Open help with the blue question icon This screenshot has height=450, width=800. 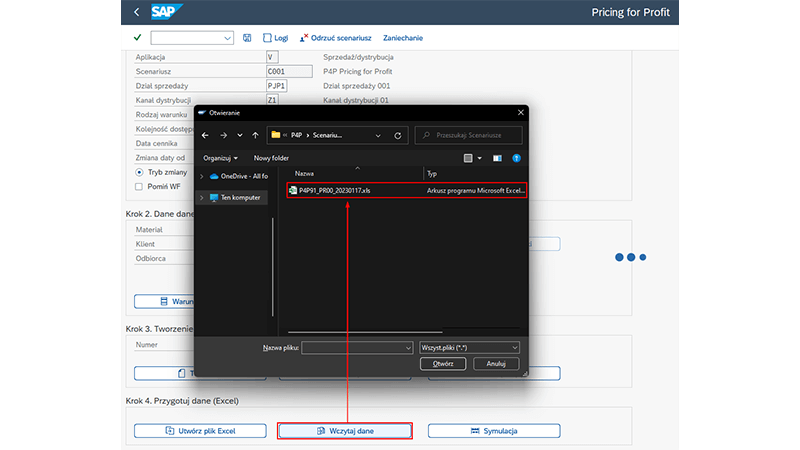click(x=516, y=158)
